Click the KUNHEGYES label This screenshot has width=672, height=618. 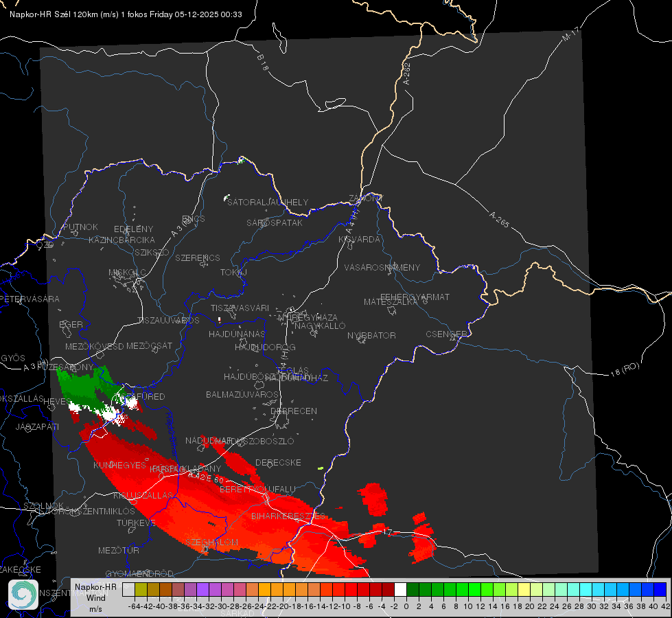[120, 466]
